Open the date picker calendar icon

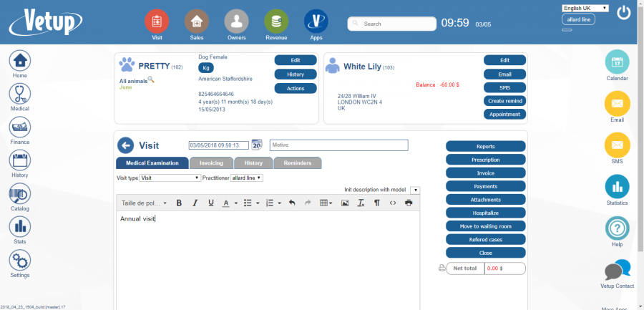pyautogui.click(x=257, y=145)
